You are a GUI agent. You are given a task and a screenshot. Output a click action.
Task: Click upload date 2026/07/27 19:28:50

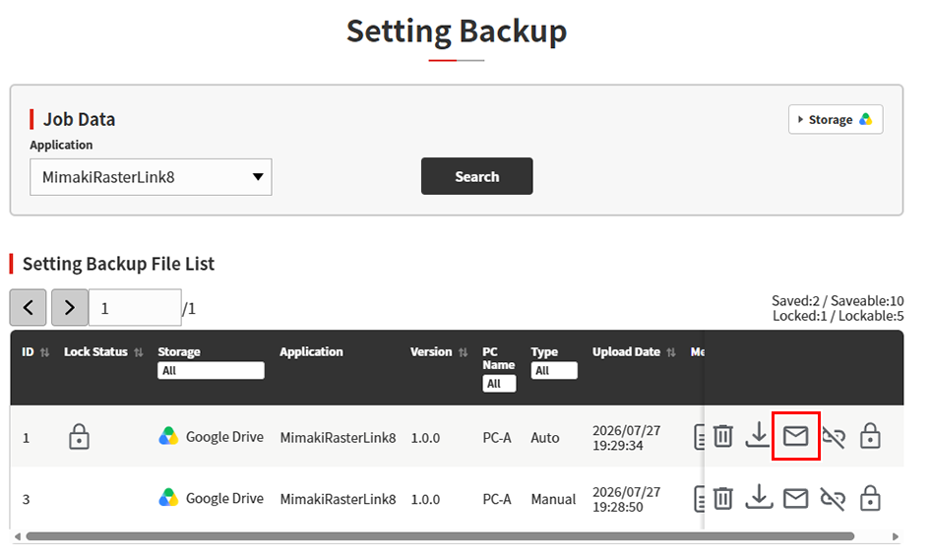(x=626, y=500)
